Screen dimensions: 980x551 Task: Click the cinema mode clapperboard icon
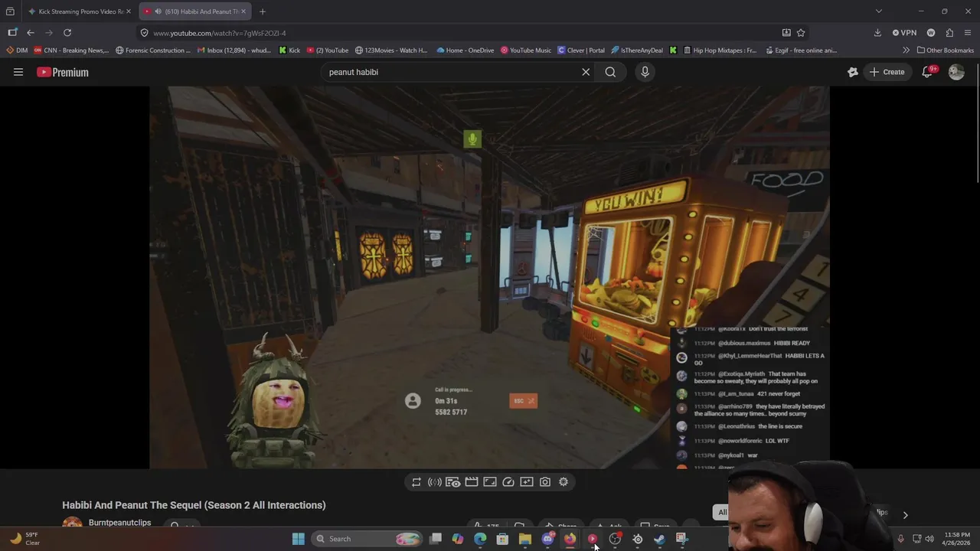[472, 482]
